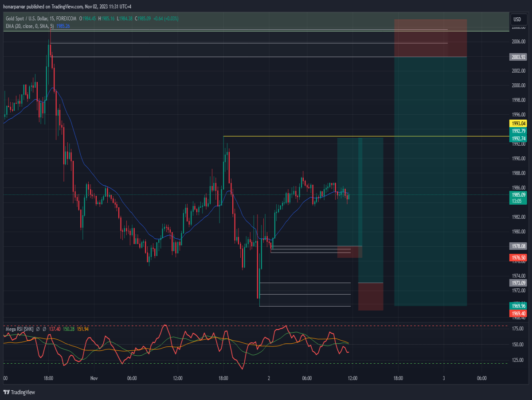Select the large green target zone of rightmost position

(430, 182)
